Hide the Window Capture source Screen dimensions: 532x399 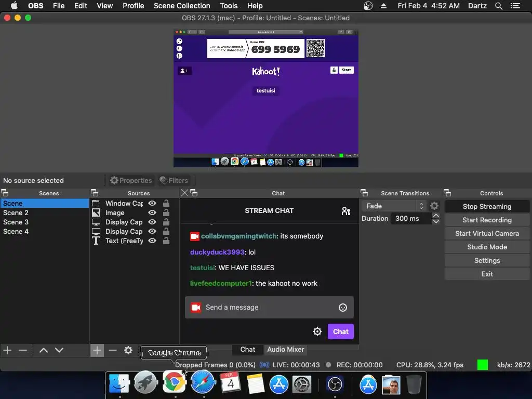(x=152, y=203)
